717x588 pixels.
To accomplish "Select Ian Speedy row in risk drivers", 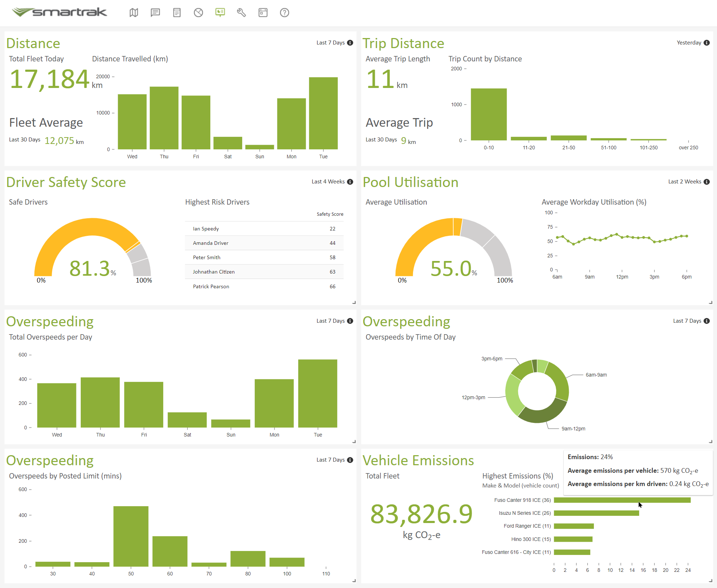I will (x=264, y=229).
